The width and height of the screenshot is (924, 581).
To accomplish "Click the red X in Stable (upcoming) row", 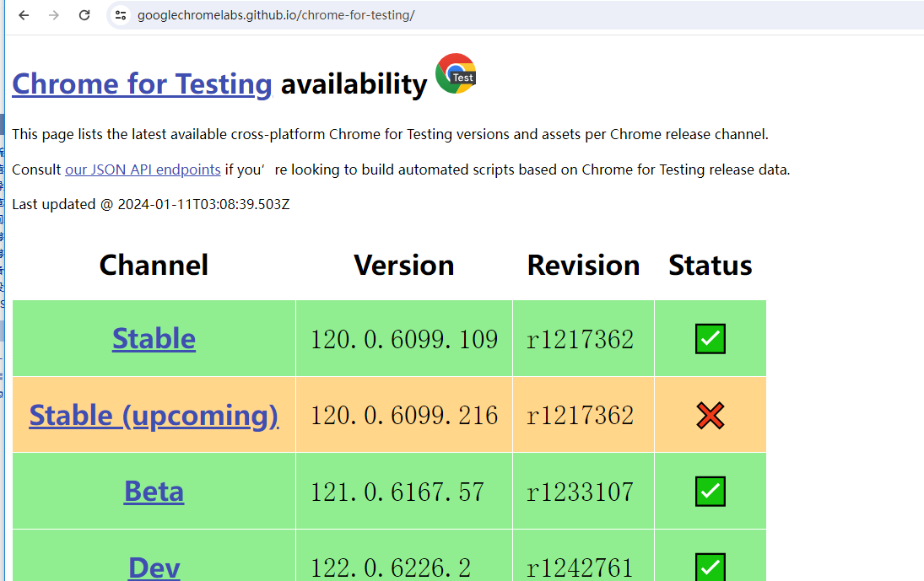I will click(x=710, y=415).
